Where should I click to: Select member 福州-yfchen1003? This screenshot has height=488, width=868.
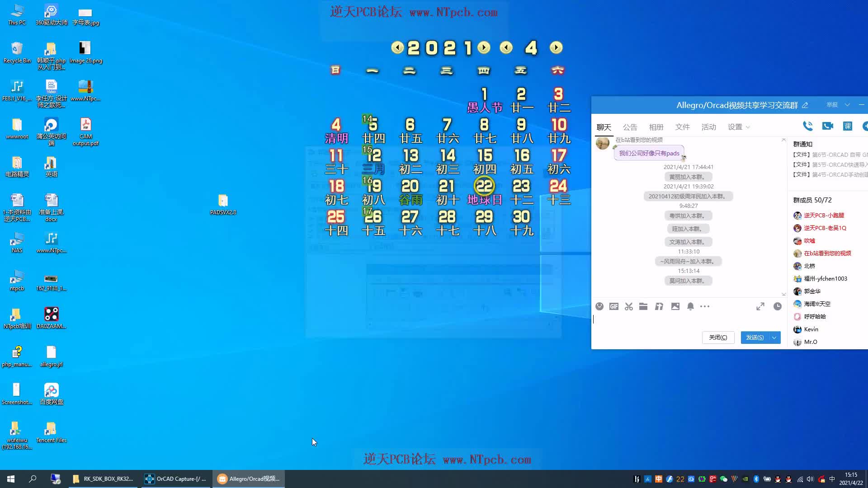(825, 279)
